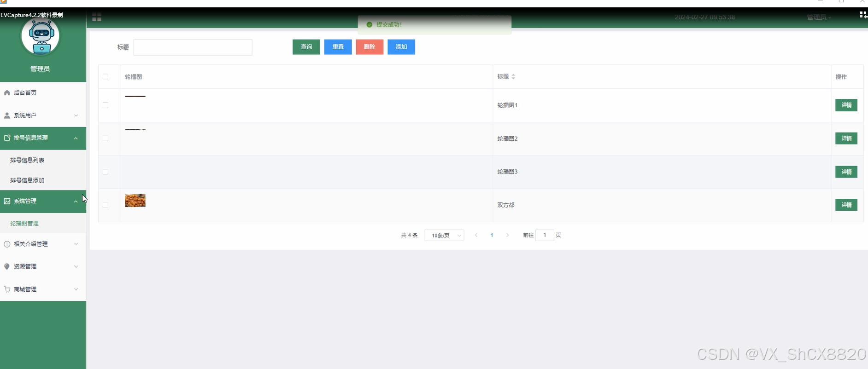Click the icon beside 排号信息管理
Screen dimensions: 868x369
(7, 138)
